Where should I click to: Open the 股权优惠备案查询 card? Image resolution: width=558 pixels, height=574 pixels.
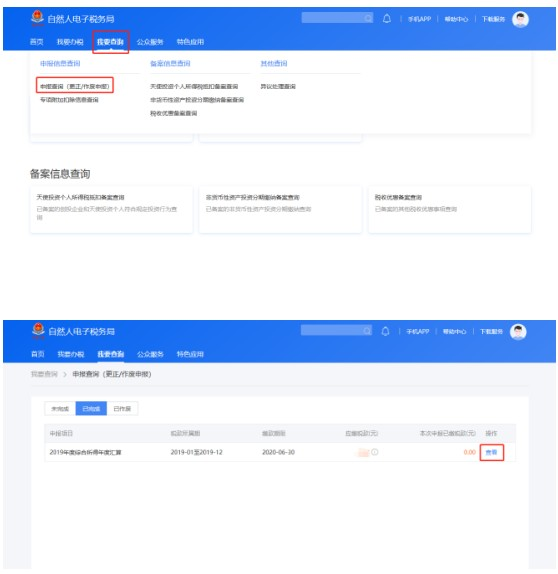(x=450, y=209)
